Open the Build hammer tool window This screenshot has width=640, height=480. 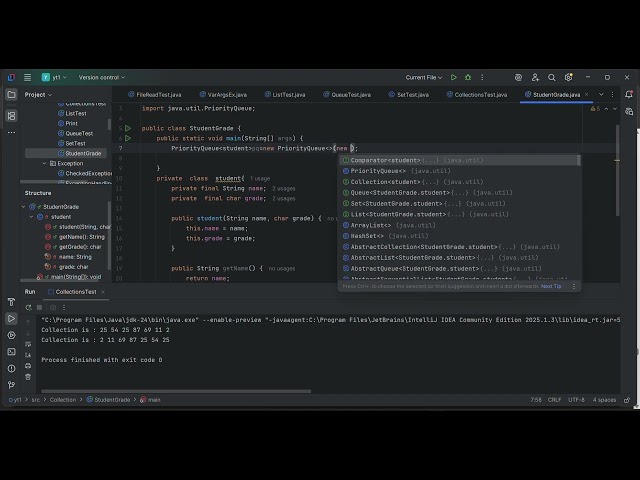click(x=11, y=302)
